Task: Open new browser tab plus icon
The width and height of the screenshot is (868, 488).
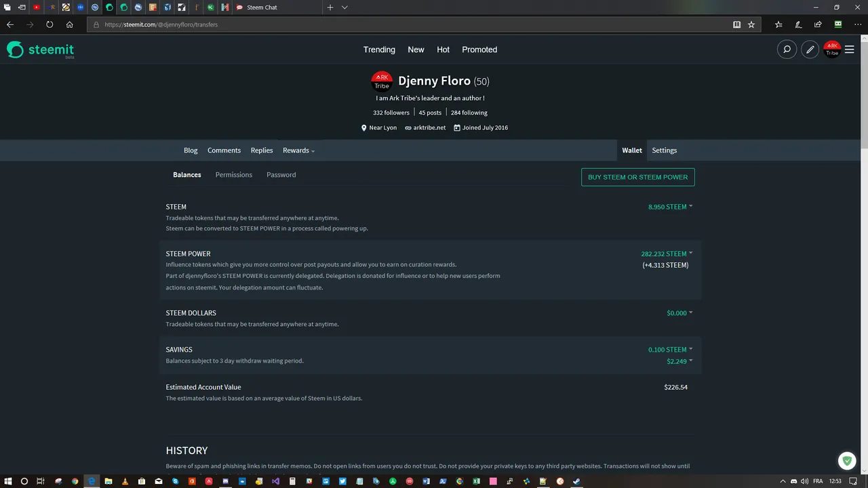Action: tap(330, 7)
